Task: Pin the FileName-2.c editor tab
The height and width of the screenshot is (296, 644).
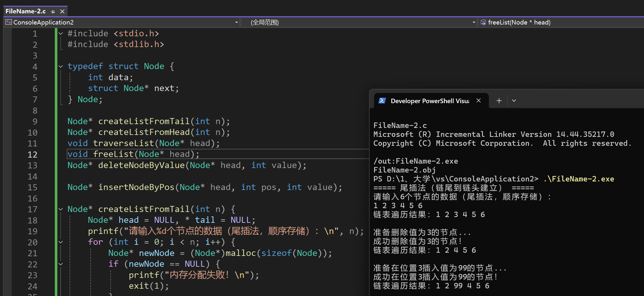Action: [53, 12]
